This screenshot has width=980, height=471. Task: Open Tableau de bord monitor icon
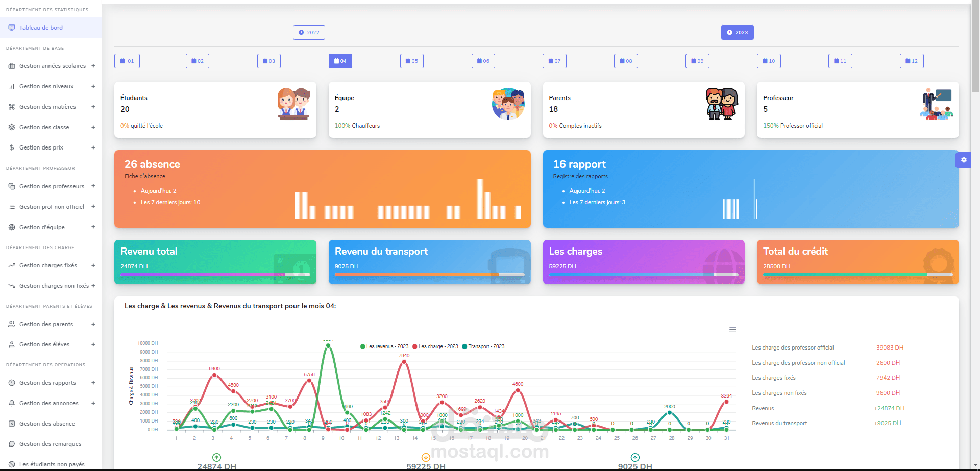12,28
